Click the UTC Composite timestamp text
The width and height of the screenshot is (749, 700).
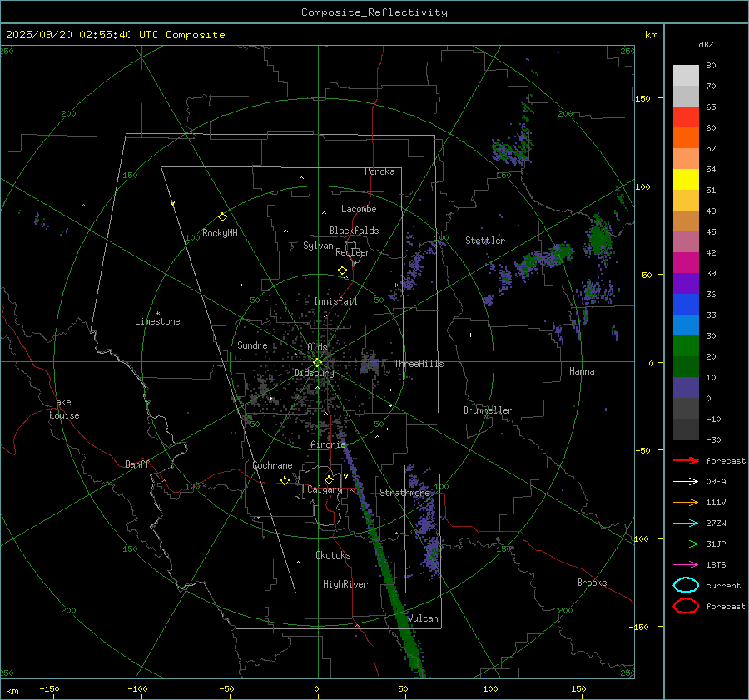point(115,35)
